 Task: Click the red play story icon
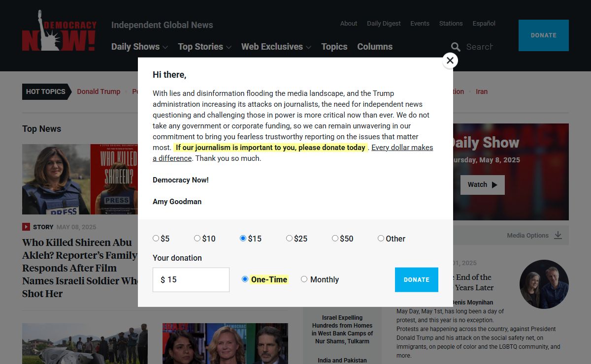coord(26,227)
